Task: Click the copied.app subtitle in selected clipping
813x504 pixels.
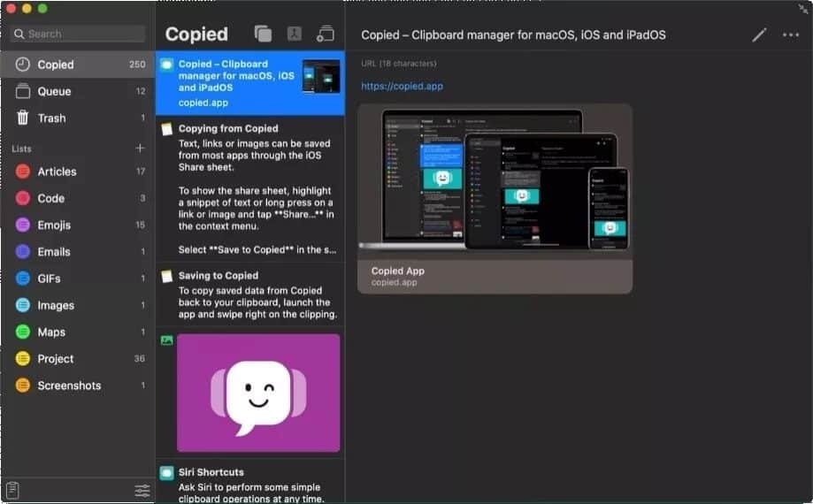Action: point(203,103)
